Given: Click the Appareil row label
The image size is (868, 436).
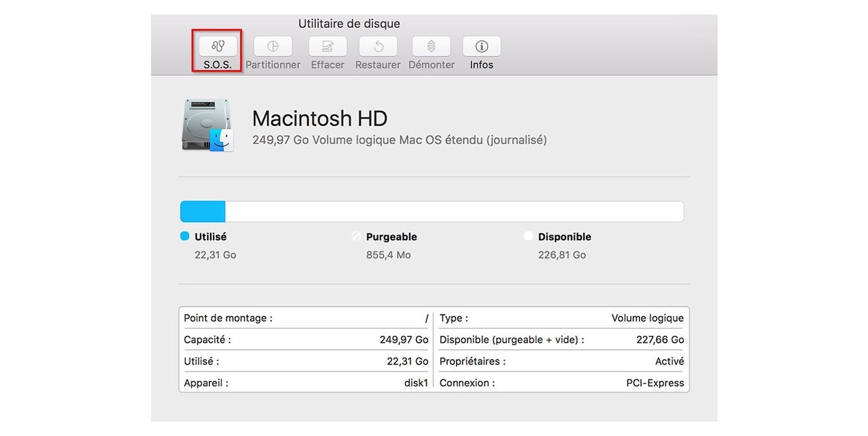Looking at the screenshot, I should pos(206,383).
